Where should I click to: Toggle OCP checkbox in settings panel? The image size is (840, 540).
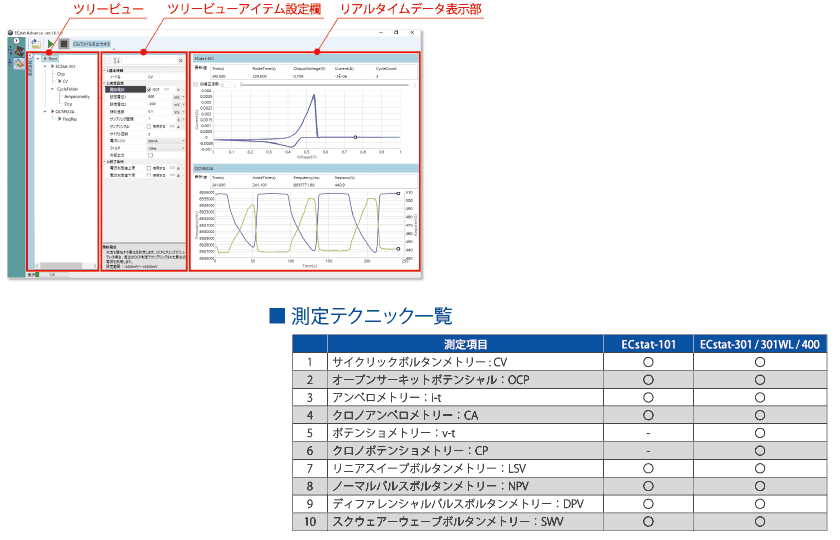click(149, 89)
